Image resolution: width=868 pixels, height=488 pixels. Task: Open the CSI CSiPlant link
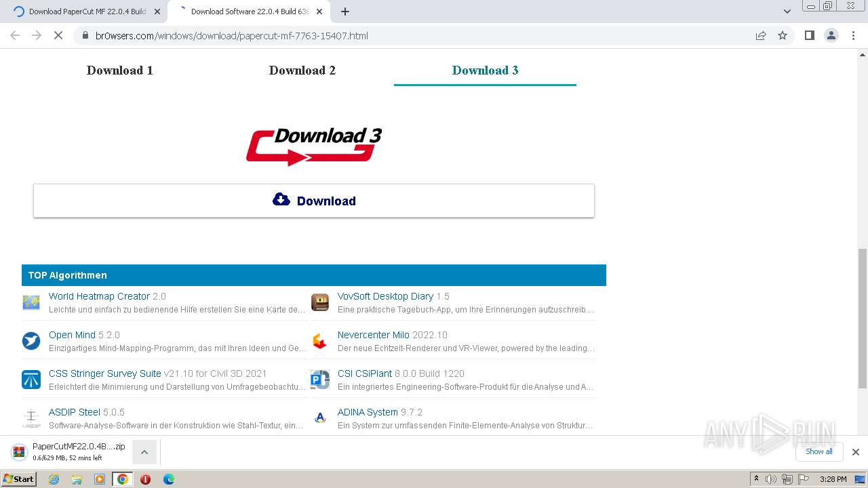tap(365, 373)
